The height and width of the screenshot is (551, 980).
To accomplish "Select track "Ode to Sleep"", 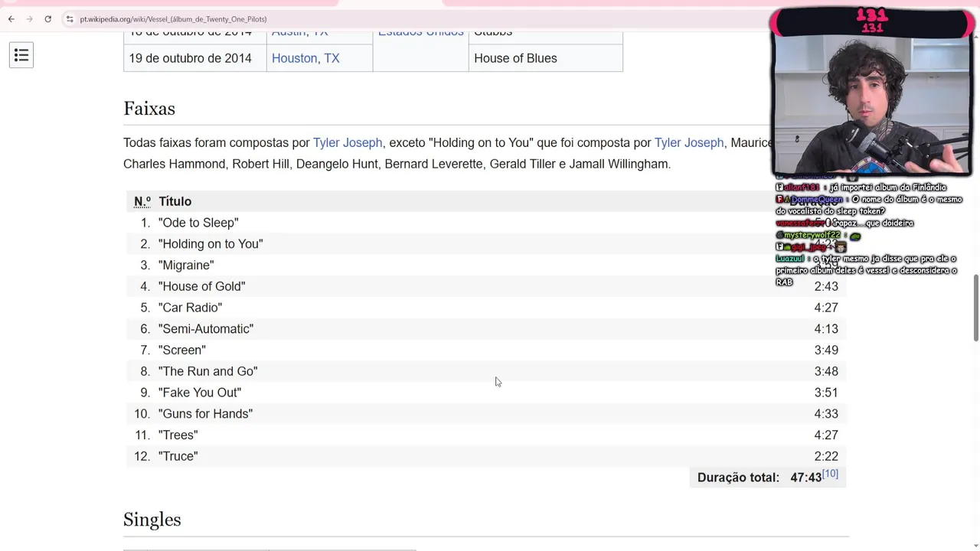I will pos(198,223).
